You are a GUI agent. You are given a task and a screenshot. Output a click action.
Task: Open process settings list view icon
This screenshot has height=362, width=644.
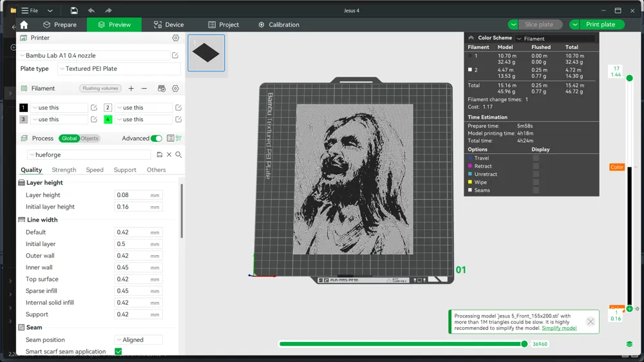tap(170, 138)
